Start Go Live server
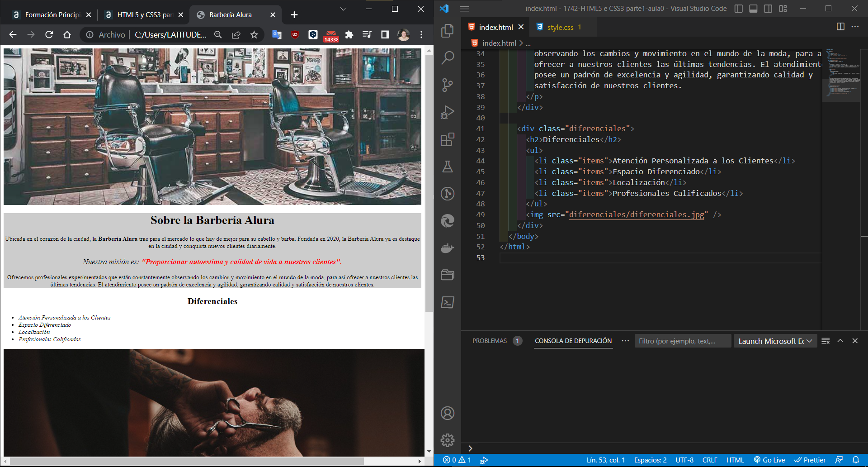868x467 pixels. coord(769,460)
